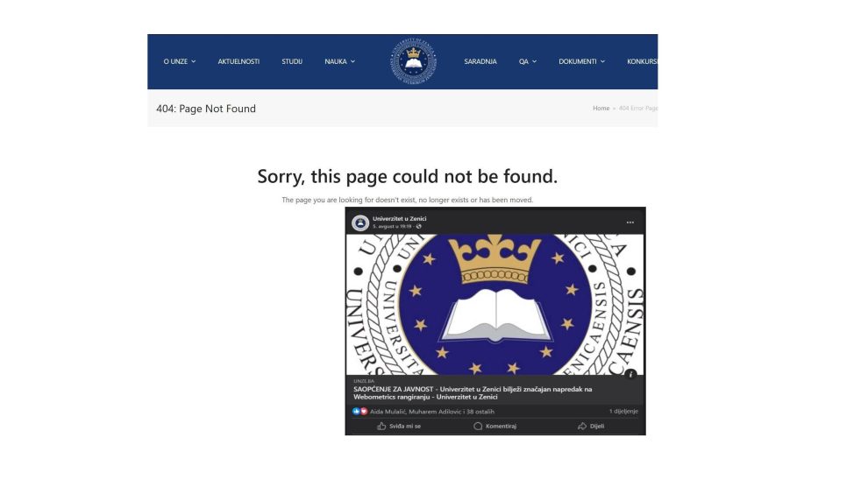Click the Home breadcrumb link
The image size is (868, 487).
coord(601,109)
